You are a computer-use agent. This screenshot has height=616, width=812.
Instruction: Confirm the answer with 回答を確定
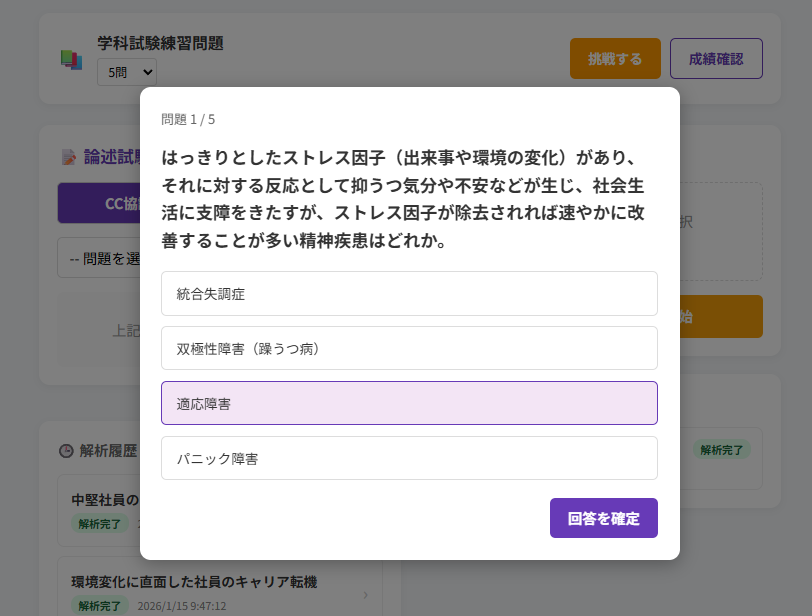tap(603, 518)
